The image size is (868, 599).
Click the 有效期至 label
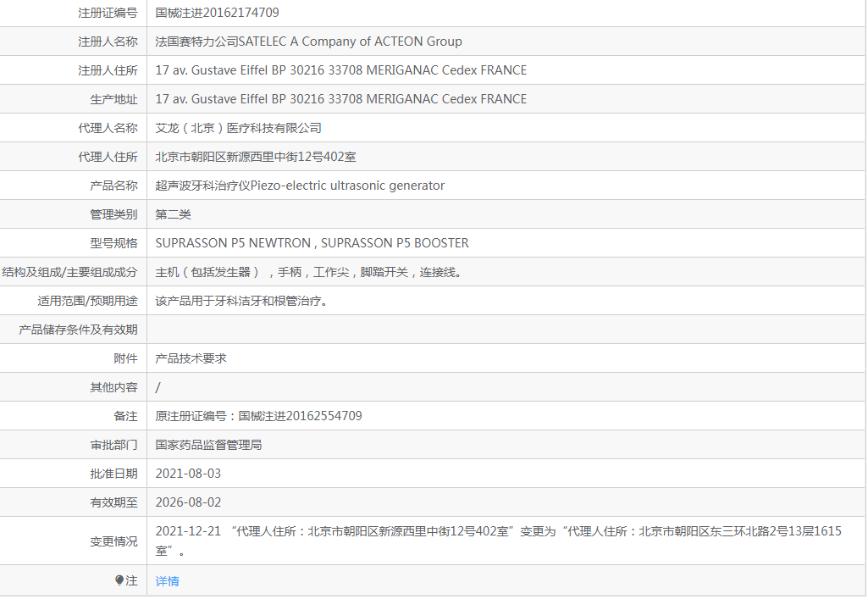pos(113,502)
